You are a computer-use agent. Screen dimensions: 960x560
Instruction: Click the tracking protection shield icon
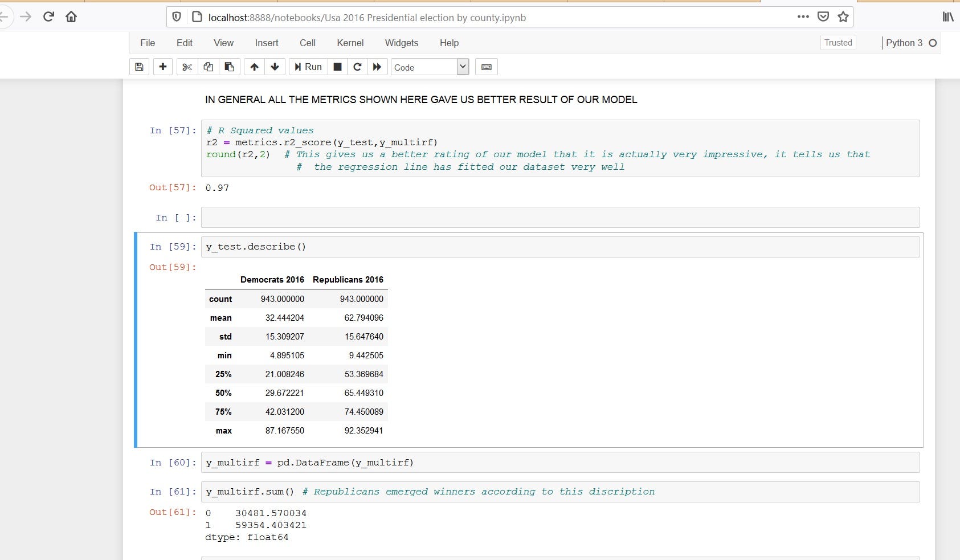pos(177,17)
